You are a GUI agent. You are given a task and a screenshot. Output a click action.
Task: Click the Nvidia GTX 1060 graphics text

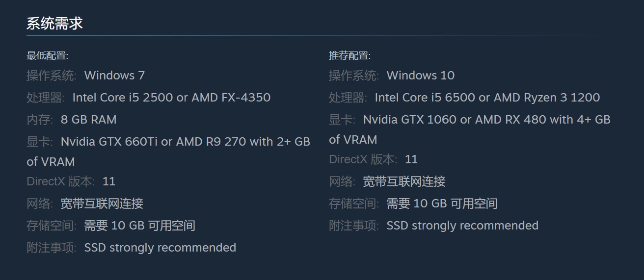click(486, 120)
